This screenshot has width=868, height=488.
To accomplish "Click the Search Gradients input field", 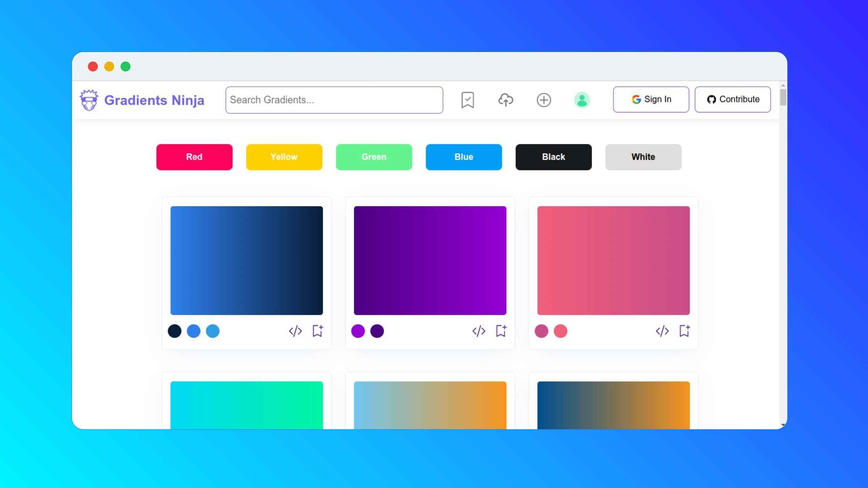I will pyautogui.click(x=335, y=99).
